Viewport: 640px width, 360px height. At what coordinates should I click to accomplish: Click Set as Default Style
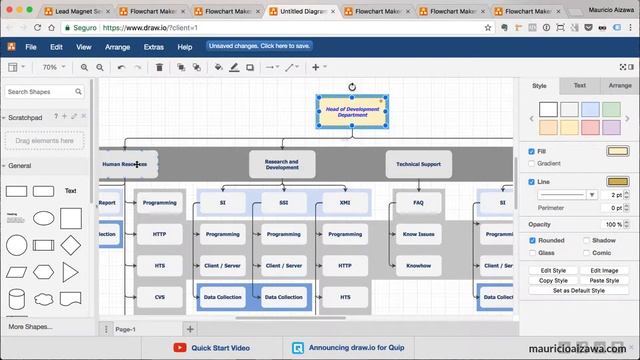(579, 291)
